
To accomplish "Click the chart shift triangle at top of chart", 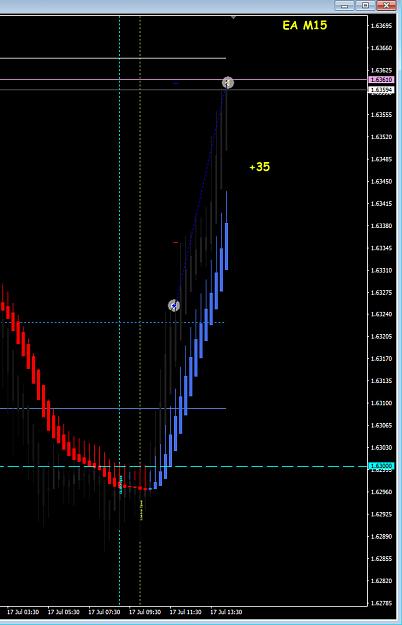I will [x=233, y=18].
